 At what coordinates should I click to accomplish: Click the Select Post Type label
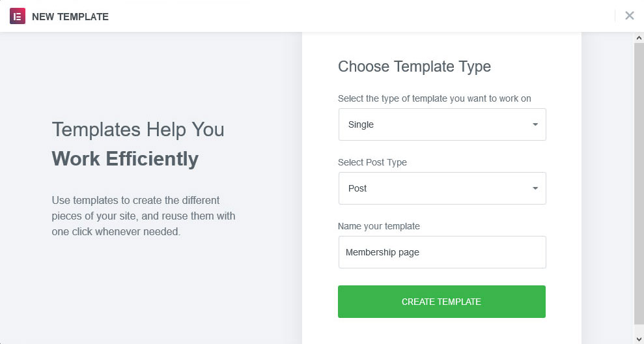pos(372,162)
